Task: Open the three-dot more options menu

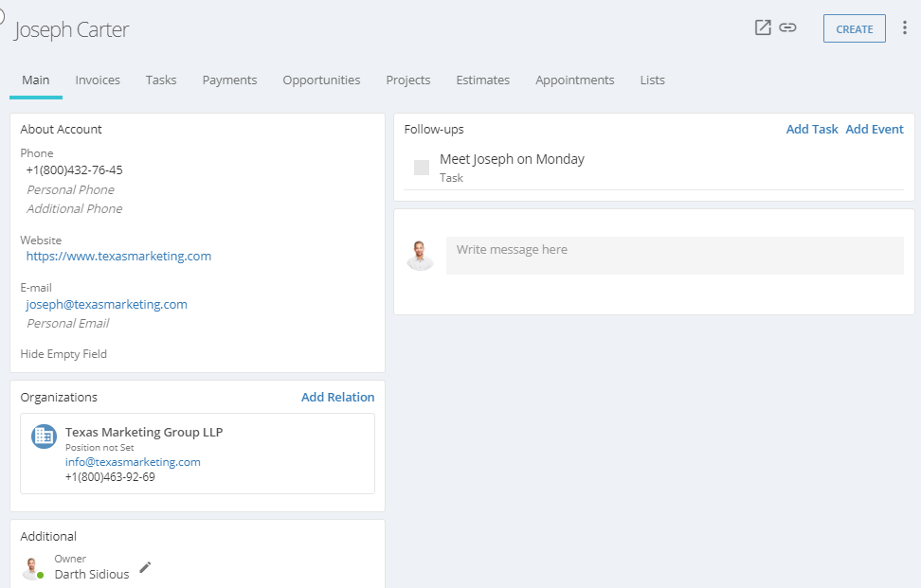Action: [905, 27]
